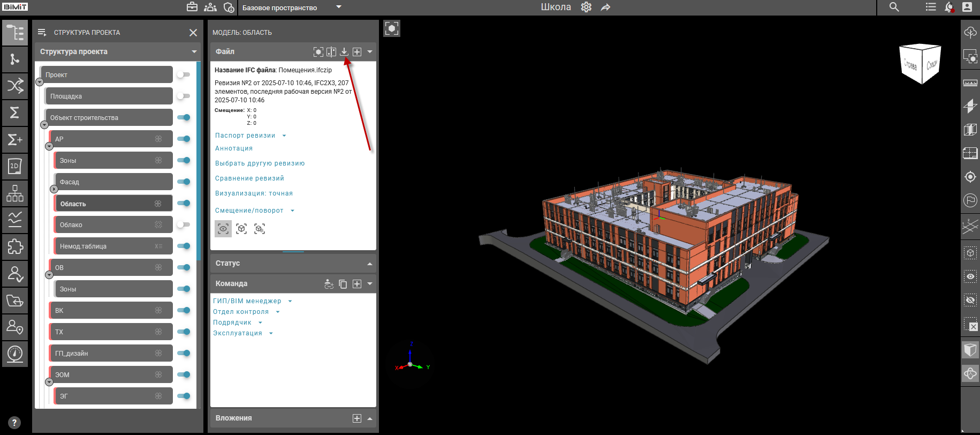Turn on the Облако toggle switch
Viewport: 980px width, 435px height.
[184, 224]
